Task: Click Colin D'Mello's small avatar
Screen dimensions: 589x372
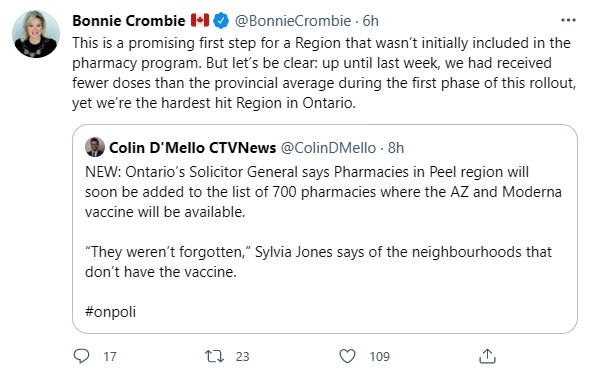Action: 95,147
